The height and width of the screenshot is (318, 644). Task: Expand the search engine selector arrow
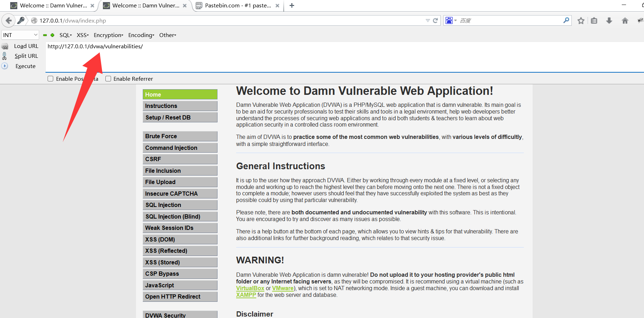click(455, 20)
